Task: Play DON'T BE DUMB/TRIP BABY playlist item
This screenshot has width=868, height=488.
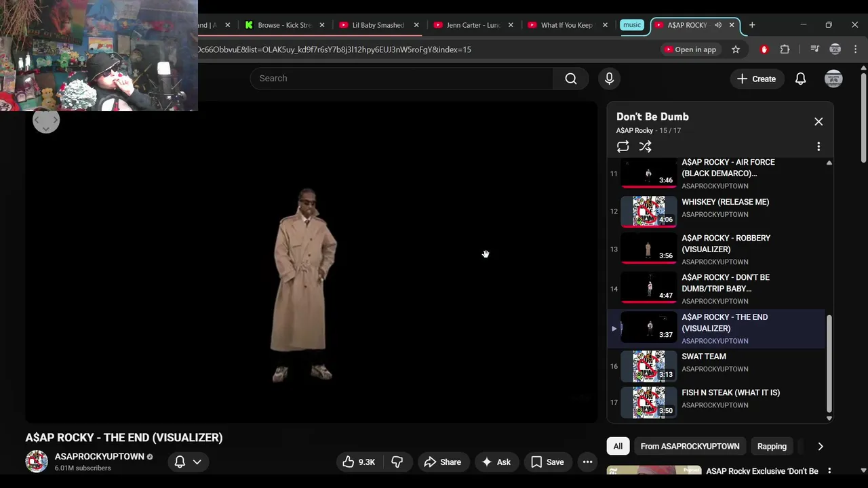Action: pyautogui.click(x=716, y=289)
